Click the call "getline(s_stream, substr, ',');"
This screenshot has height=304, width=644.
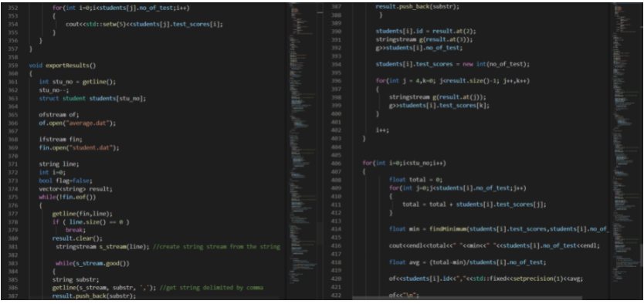point(104,288)
